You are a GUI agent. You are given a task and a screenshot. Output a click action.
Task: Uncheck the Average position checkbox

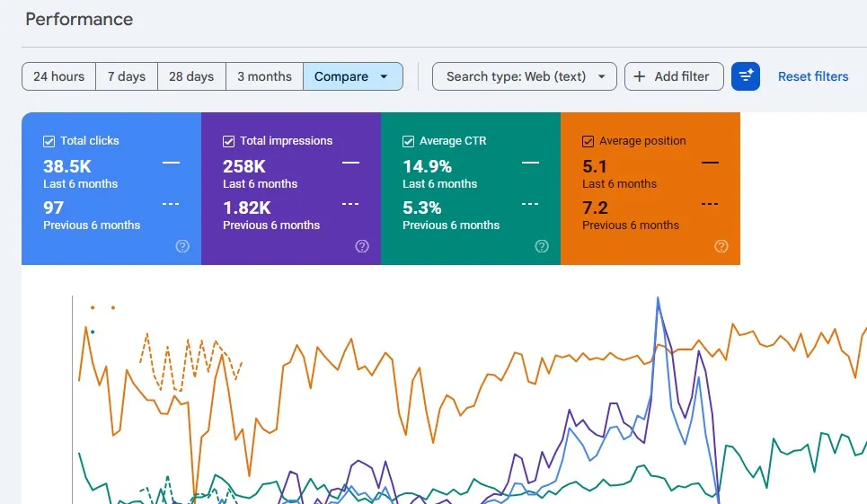pos(588,141)
